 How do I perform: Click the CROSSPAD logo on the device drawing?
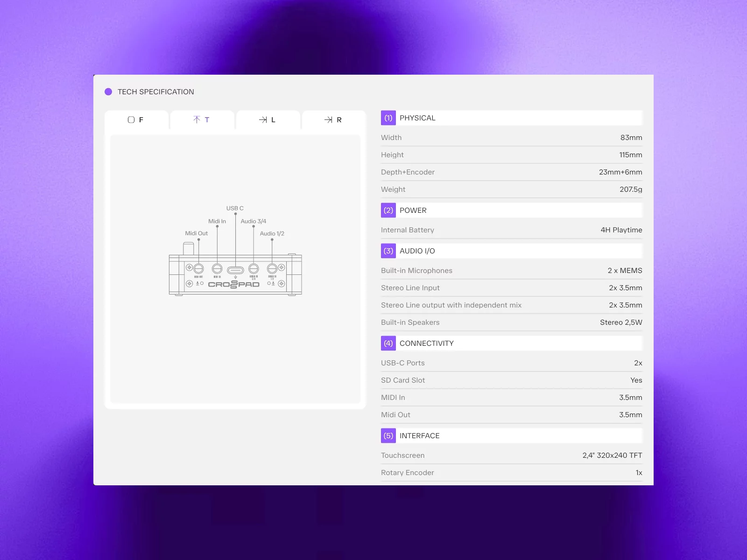234,284
